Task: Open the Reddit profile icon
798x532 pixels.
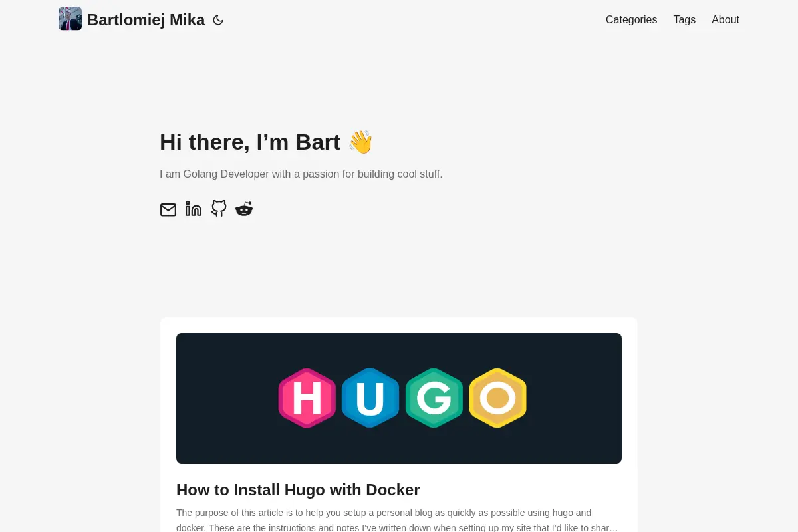Action: pyautogui.click(x=244, y=209)
